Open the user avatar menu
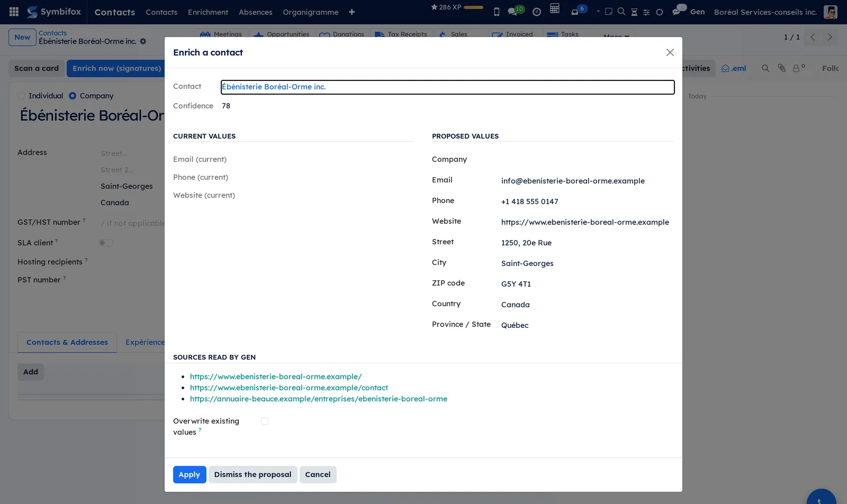 click(x=831, y=12)
